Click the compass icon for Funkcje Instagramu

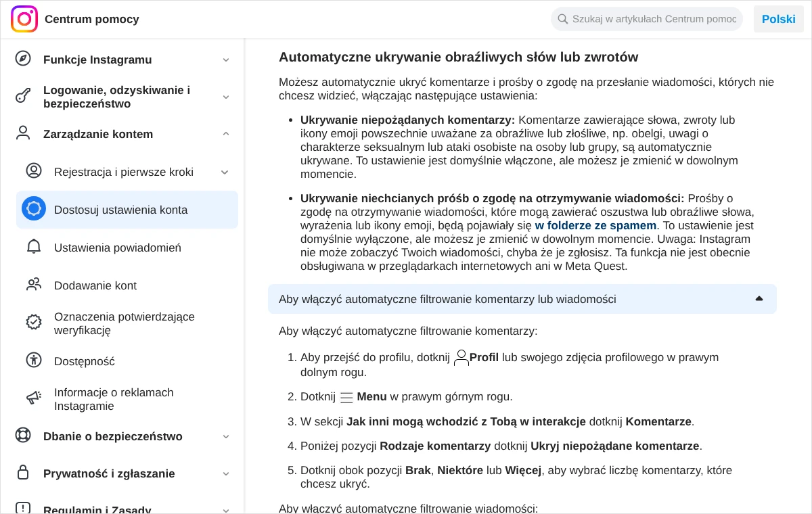tap(23, 58)
